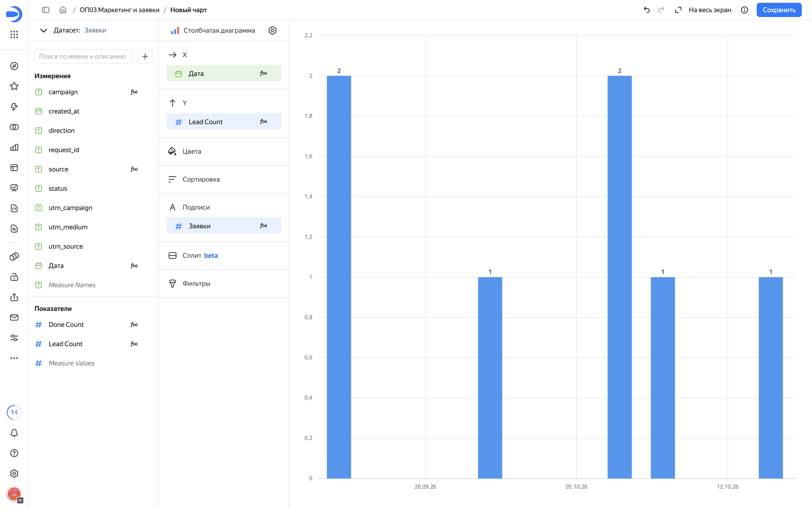Click formula icon next to campaign field
This screenshot has width=812, height=508.
[x=134, y=92]
